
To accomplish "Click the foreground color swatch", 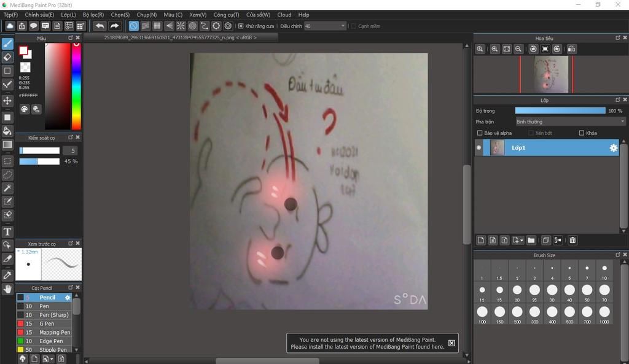I will 23,51.
